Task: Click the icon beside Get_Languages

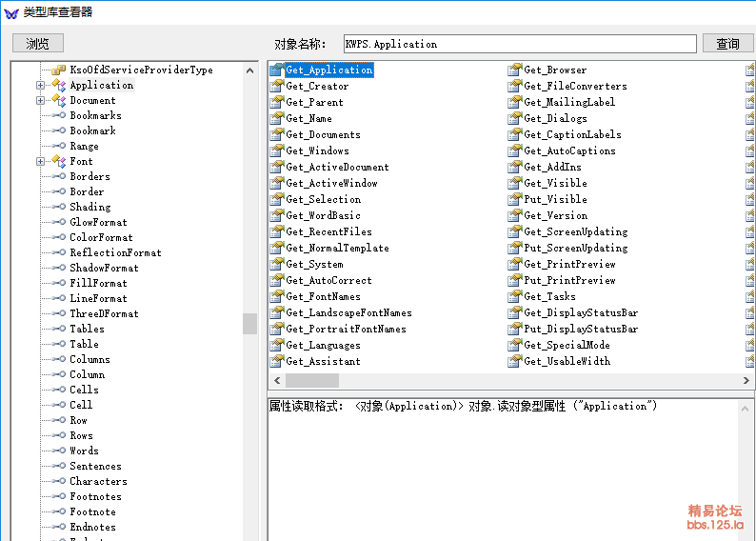Action: 276,345
